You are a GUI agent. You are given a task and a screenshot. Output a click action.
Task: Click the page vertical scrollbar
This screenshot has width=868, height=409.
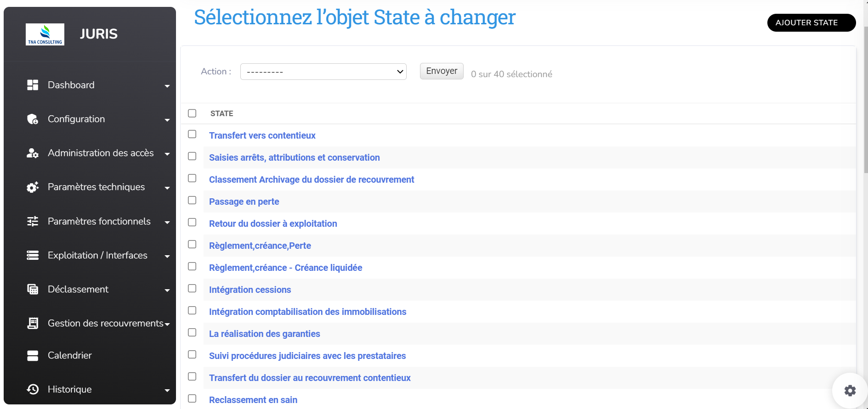click(x=866, y=101)
